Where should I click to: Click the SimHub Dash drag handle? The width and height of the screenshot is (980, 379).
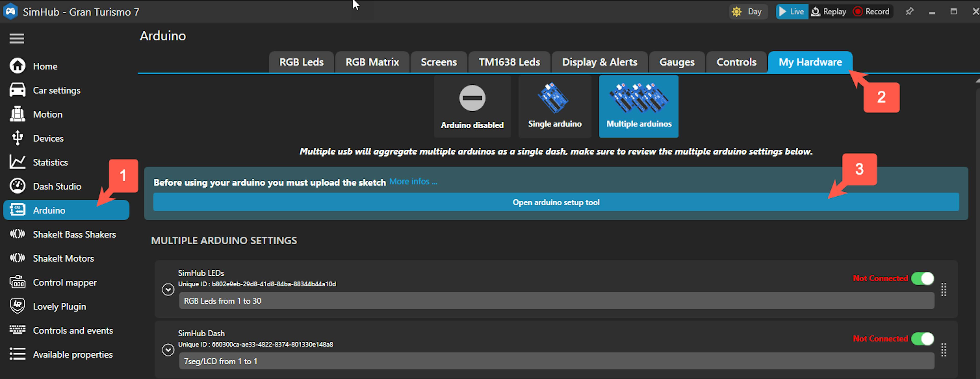[x=944, y=350]
